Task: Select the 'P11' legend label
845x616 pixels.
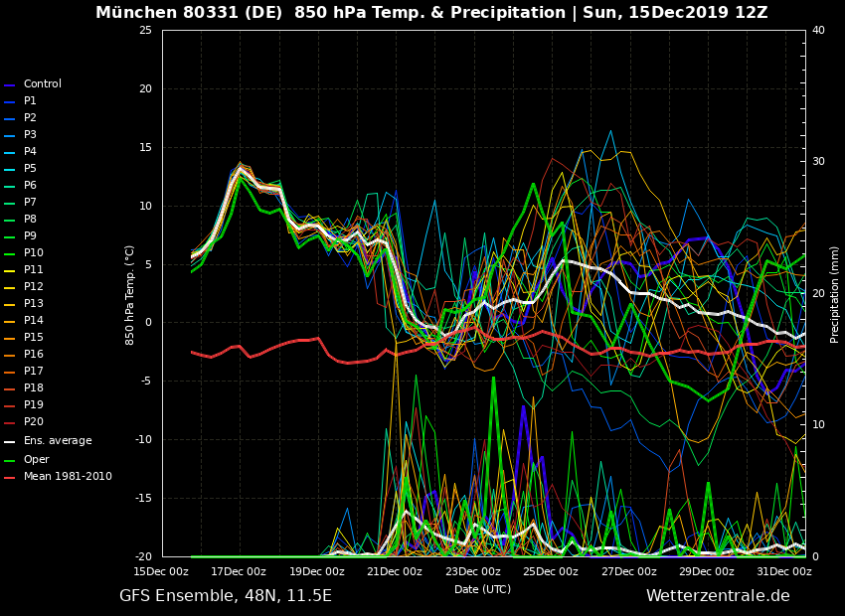Action: point(34,270)
